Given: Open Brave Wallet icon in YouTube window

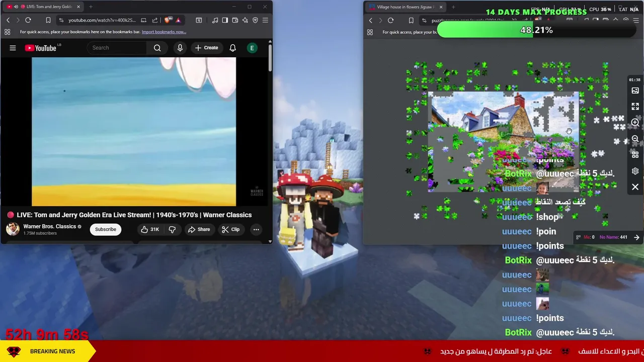Looking at the screenshot, I should pyautogui.click(x=235, y=20).
